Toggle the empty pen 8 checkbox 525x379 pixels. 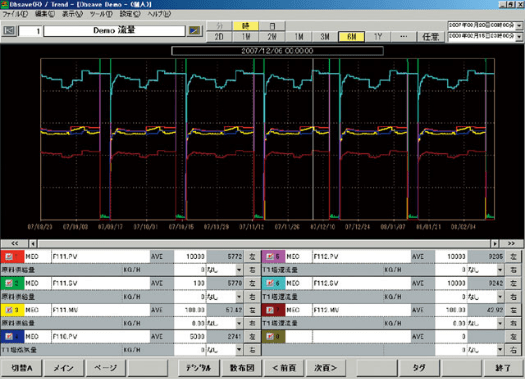tap(270, 336)
